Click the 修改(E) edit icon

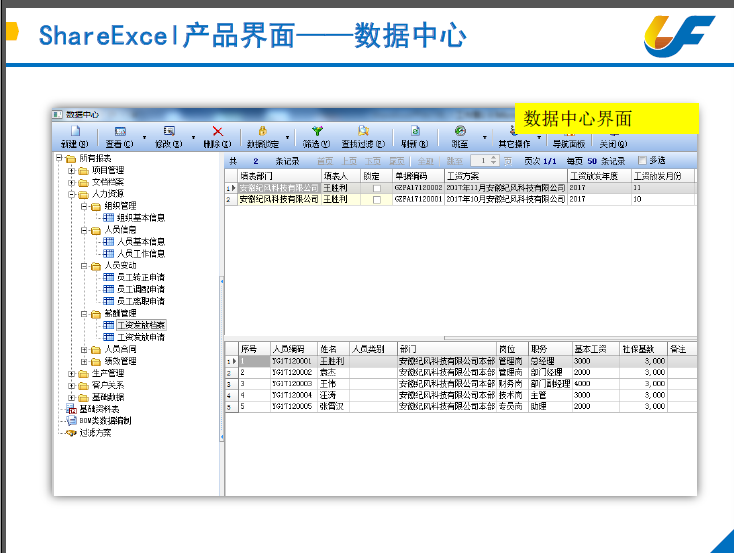[x=169, y=131]
